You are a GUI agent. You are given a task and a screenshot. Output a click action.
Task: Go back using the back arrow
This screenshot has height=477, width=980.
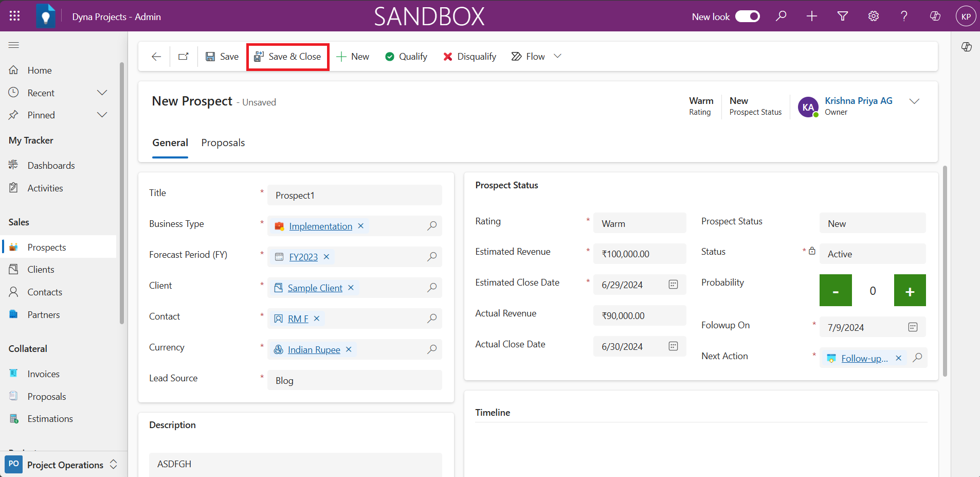156,57
